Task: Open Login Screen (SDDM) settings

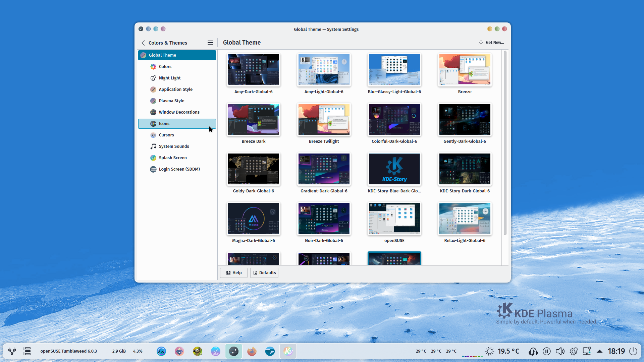Action: pos(177,169)
